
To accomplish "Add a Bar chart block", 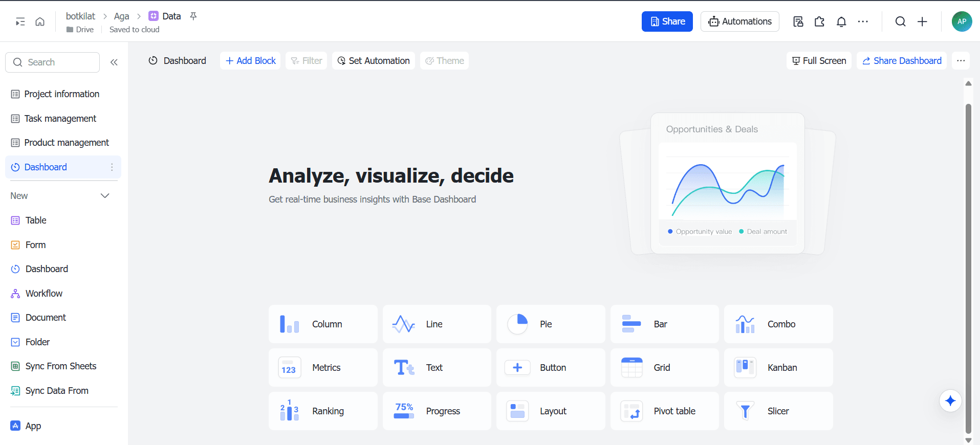I will point(665,324).
